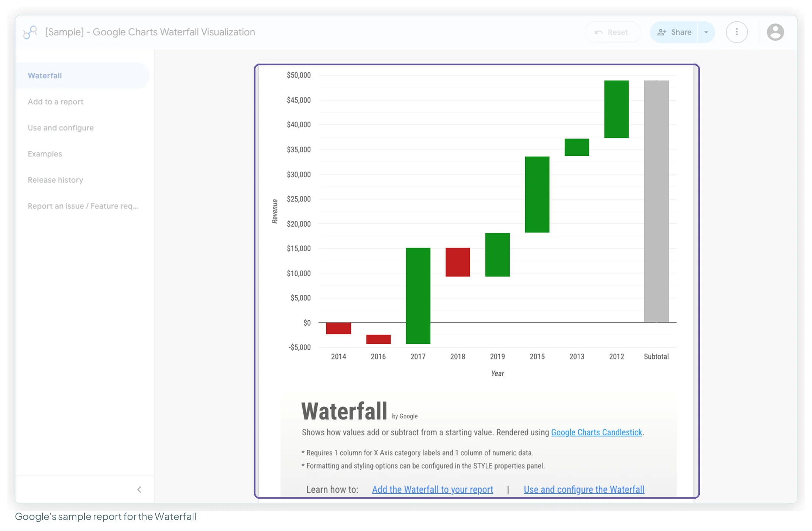Click the green 2017 bar

click(x=418, y=296)
